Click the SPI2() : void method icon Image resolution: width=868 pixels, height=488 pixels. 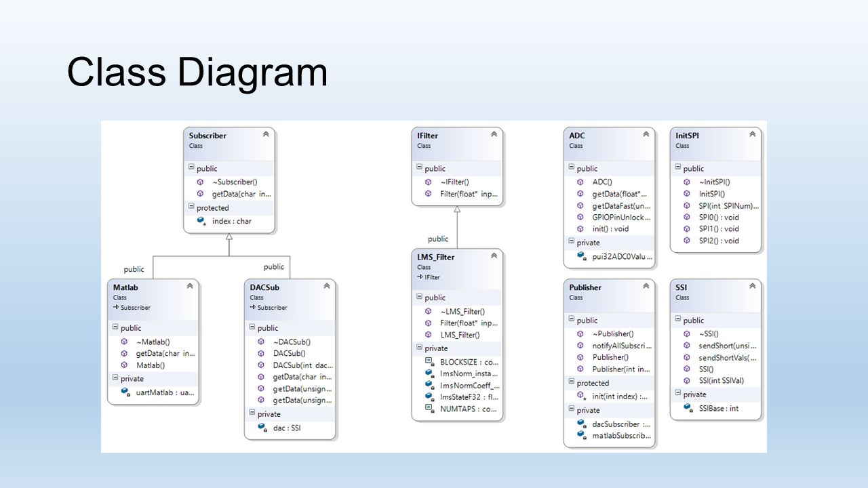[687, 241]
